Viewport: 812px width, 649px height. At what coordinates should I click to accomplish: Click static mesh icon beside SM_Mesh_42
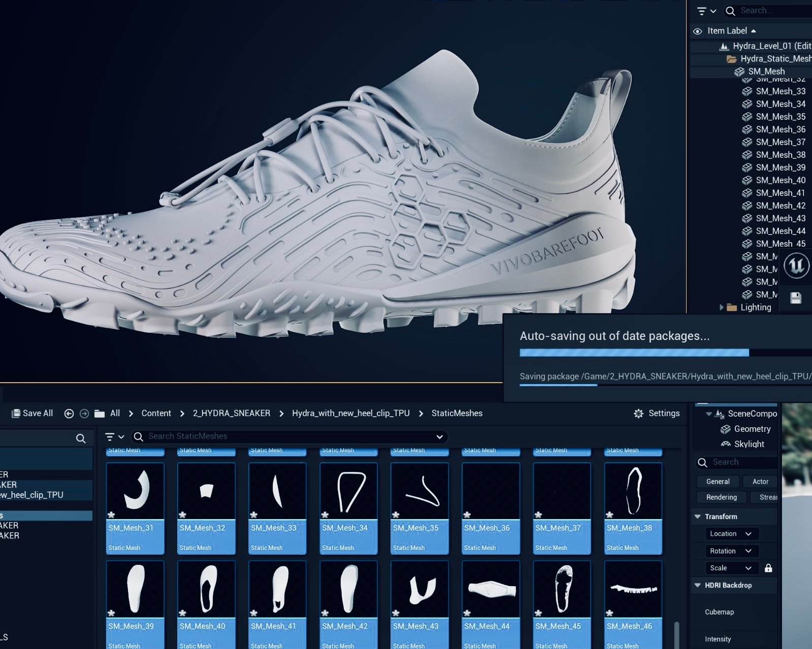(x=747, y=206)
